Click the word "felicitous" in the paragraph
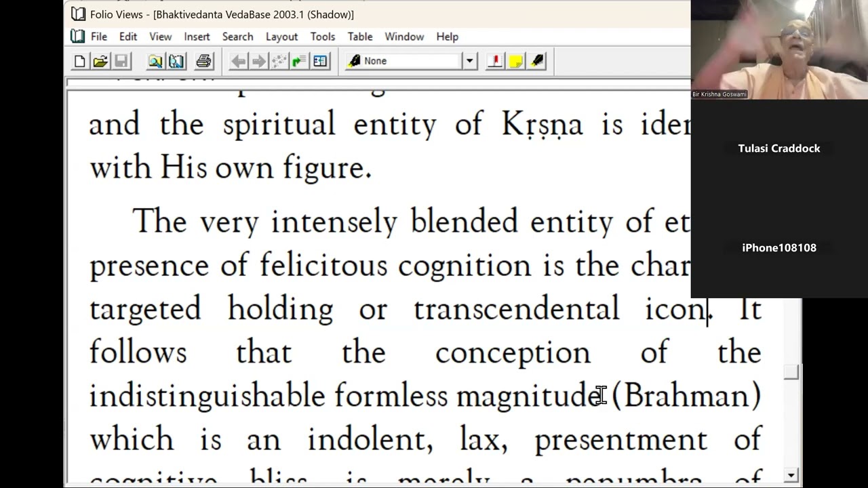Viewport: 868px width, 488px height. point(325,266)
